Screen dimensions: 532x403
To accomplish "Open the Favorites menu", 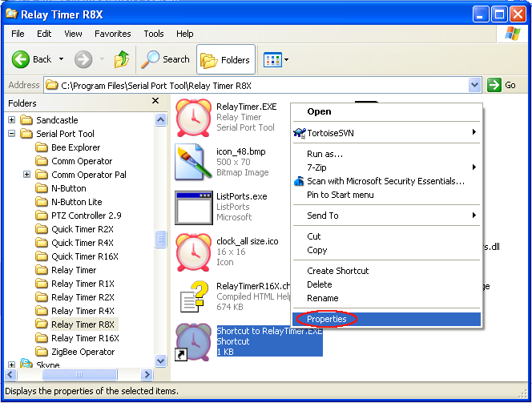I will [113, 34].
